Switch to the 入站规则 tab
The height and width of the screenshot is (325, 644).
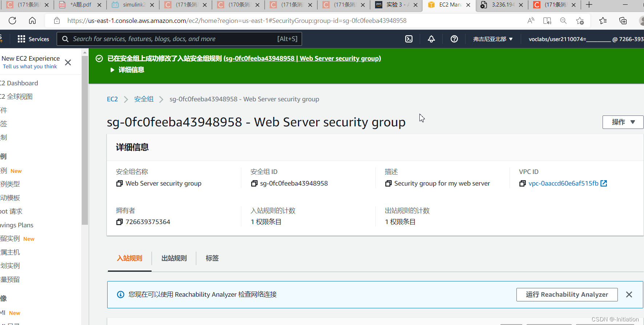tap(129, 258)
